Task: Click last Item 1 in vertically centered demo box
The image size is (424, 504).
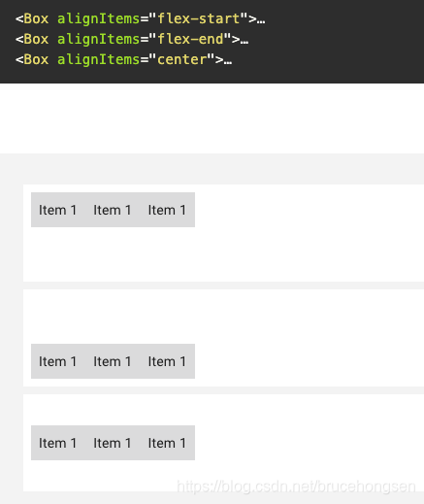Action: coord(168,443)
